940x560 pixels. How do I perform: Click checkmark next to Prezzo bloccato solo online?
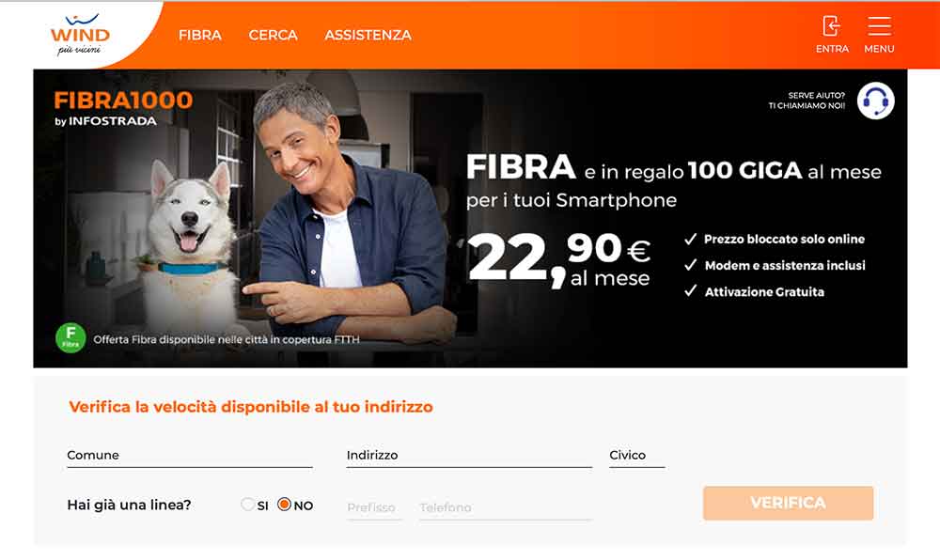click(691, 239)
